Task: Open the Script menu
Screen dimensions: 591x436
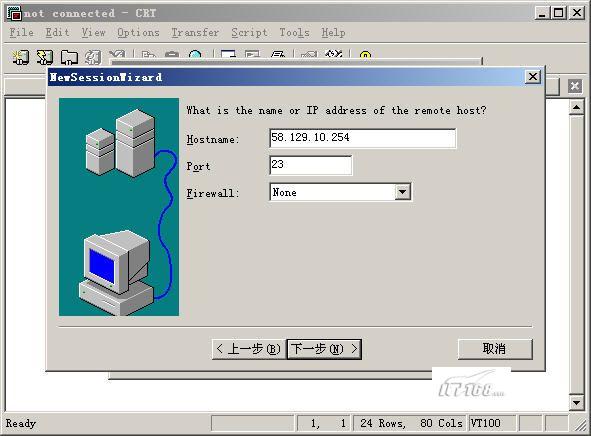Action: (249, 33)
